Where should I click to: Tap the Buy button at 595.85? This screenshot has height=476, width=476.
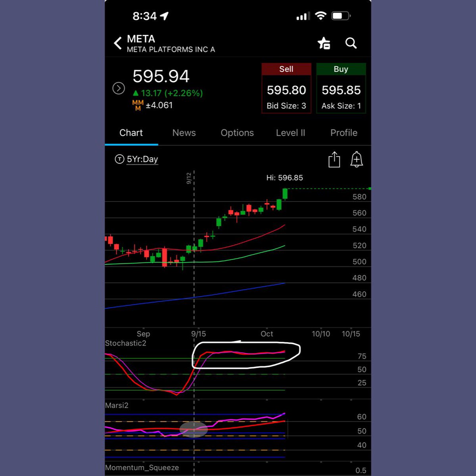tap(341, 88)
